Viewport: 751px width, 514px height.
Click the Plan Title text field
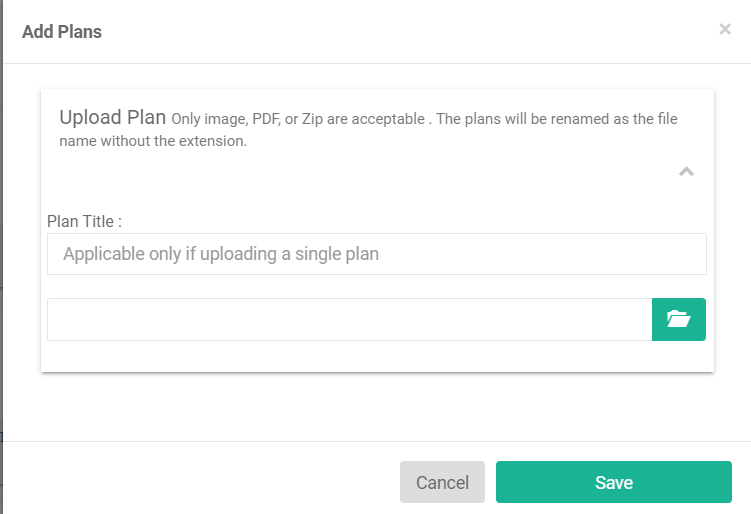pos(376,254)
